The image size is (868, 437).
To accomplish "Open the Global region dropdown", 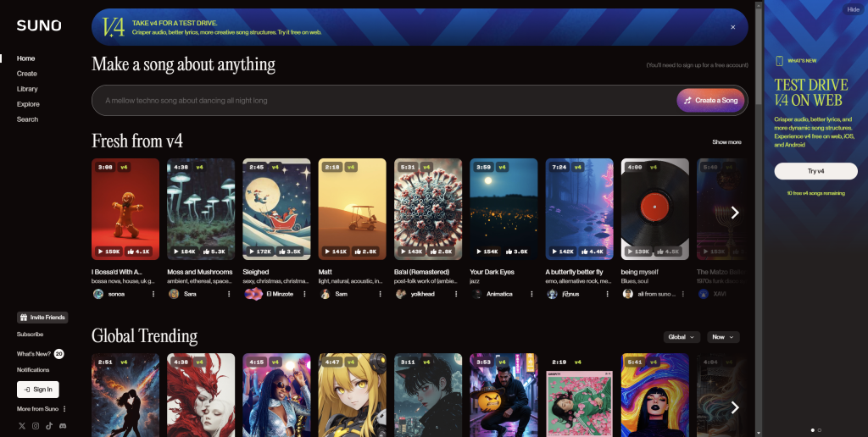I will coord(682,337).
